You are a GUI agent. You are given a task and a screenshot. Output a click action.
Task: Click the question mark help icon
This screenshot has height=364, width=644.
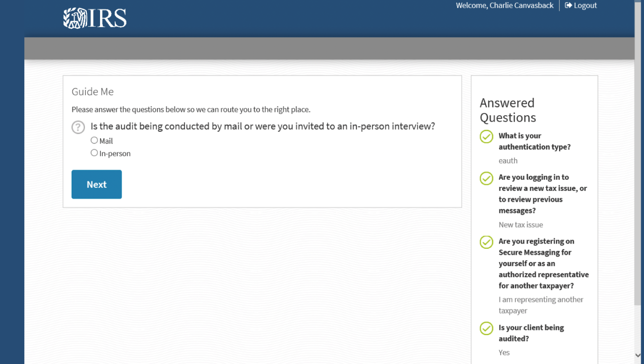tap(78, 127)
